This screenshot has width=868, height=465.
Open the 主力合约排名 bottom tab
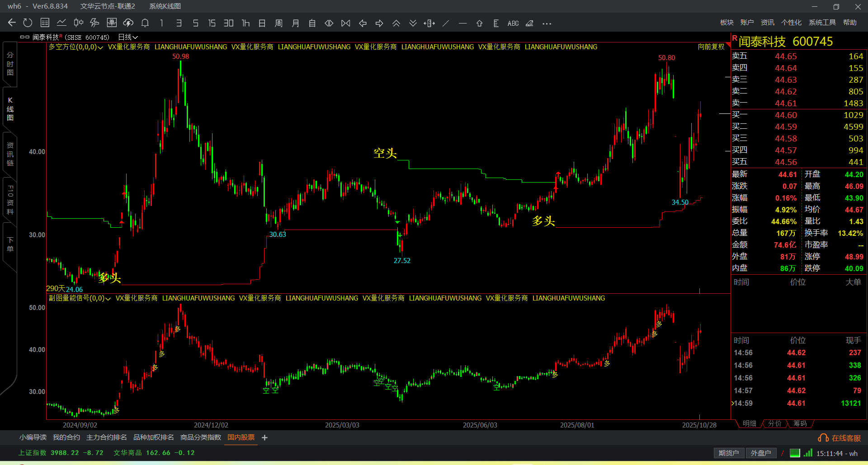coord(106,437)
